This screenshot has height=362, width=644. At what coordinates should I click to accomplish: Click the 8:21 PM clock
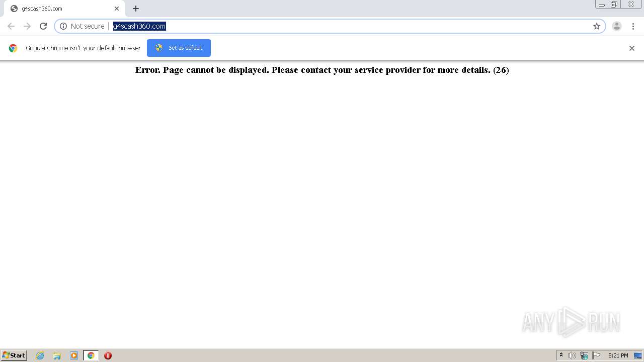618,355
